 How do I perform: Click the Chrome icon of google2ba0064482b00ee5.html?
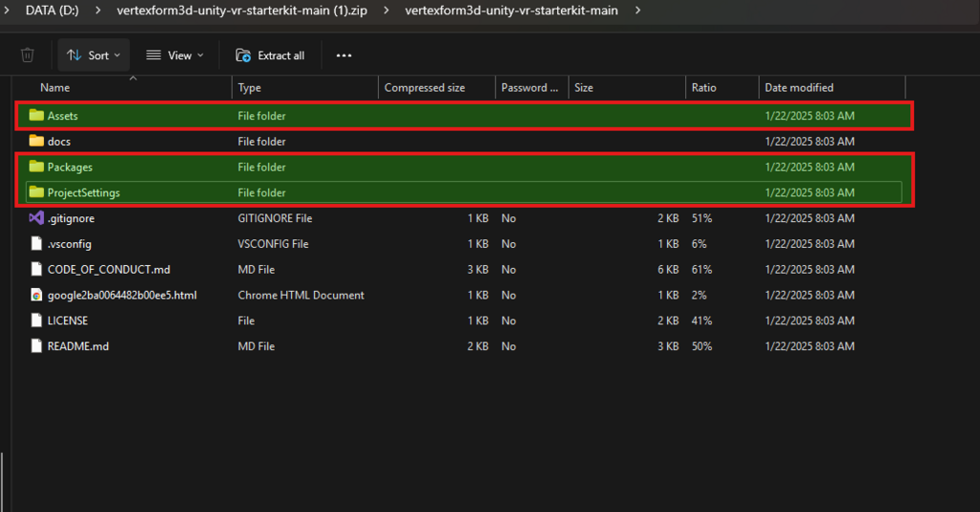(x=36, y=295)
